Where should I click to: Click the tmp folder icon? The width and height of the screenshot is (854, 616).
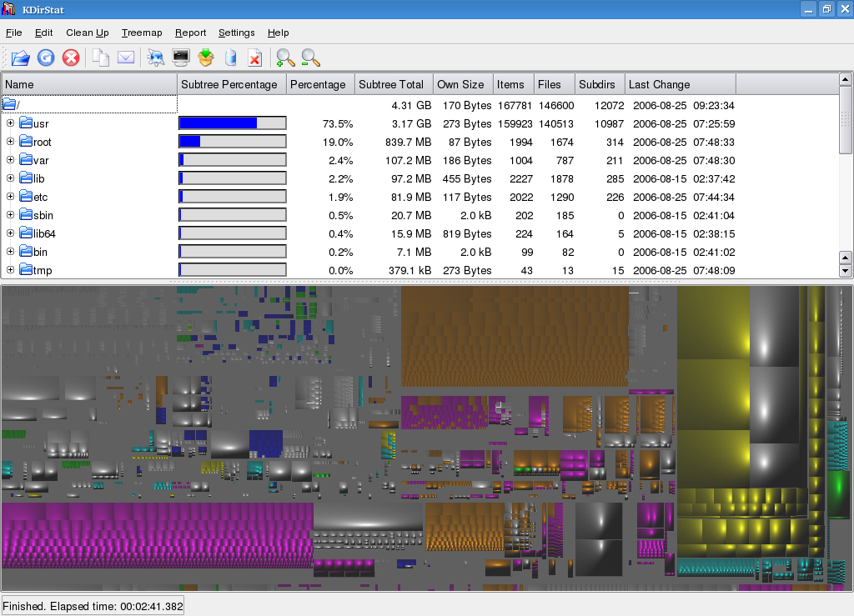point(26,269)
